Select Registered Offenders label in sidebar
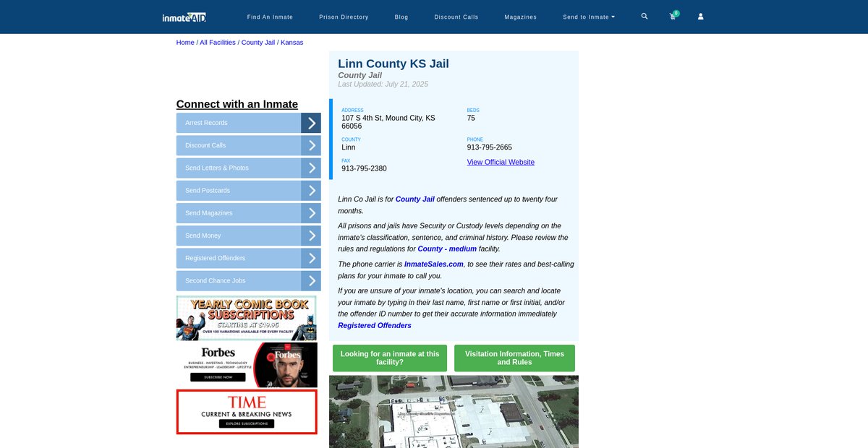This screenshot has width=868, height=448. (215, 258)
